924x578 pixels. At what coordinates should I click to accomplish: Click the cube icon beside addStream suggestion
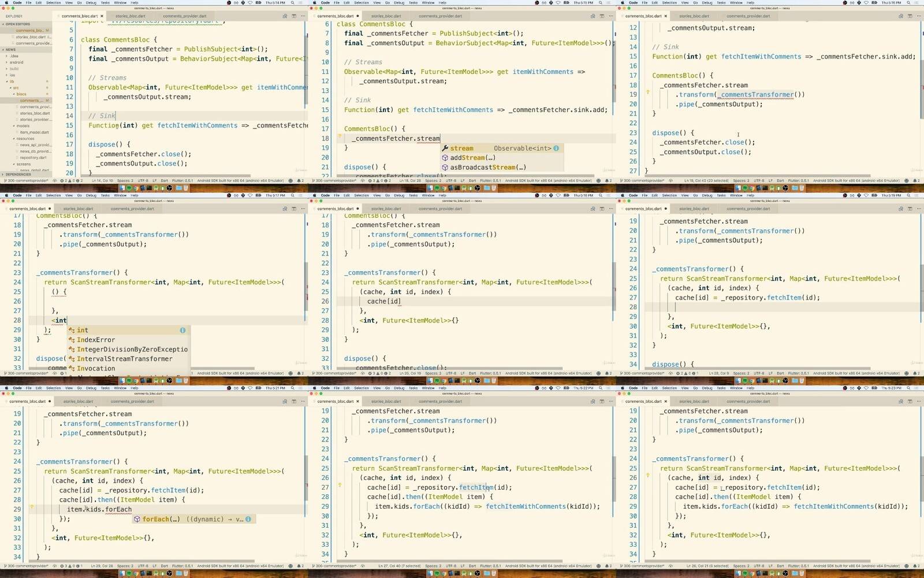(x=445, y=158)
